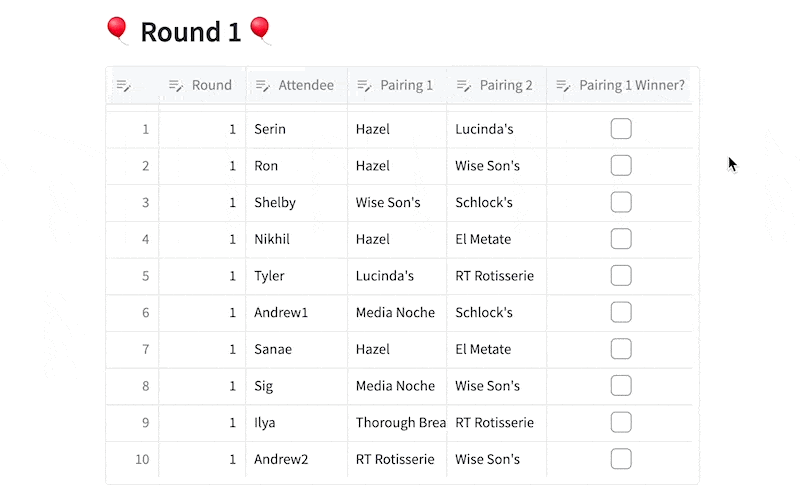This screenshot has width=800, height=500.
Task: Tick the winner checkbox in Shelby's row
Action: pos(621,202)
